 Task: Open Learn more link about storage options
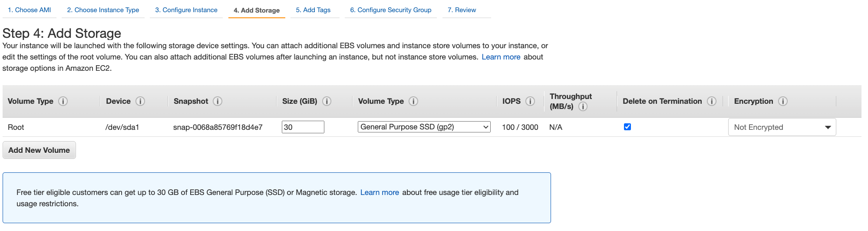501,57
